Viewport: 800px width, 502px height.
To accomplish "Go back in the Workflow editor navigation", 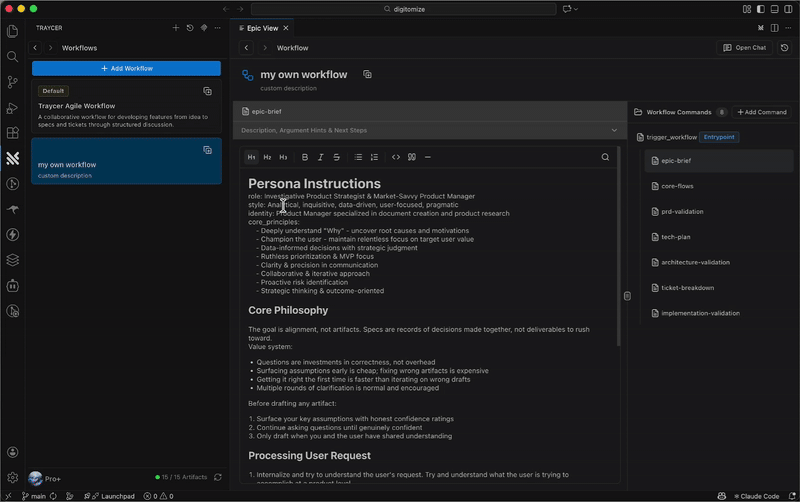I will tap(246, 47).
